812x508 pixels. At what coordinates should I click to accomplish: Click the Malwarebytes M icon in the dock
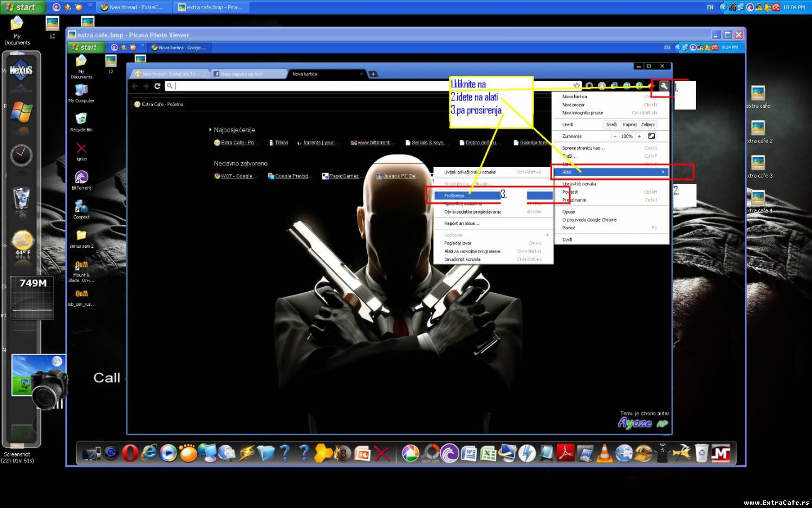pos(720,453)
